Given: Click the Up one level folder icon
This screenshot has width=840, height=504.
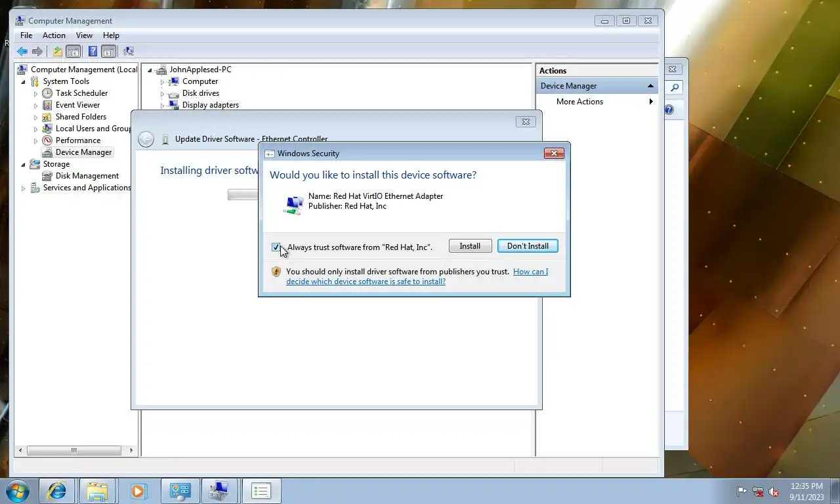Looking at the screenshot, I should pyautogui.click(x=58, y=51).
